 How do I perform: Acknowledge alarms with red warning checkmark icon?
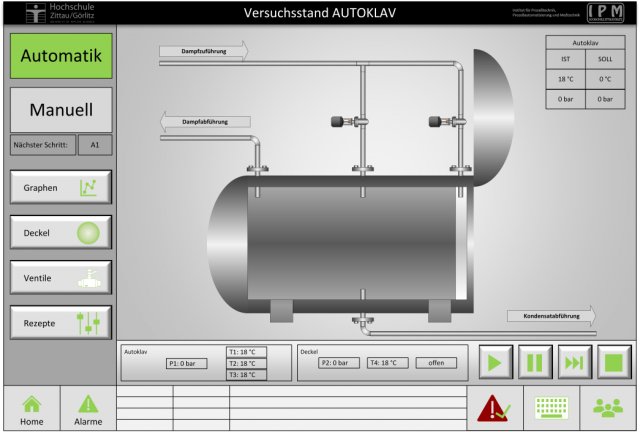pos(495,408)
